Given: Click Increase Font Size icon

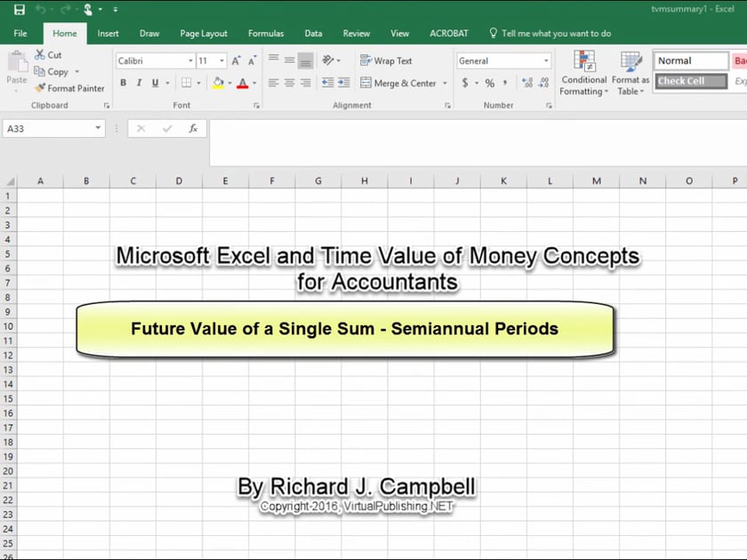Looking at the screenshot, I should (x=236, y=61).
